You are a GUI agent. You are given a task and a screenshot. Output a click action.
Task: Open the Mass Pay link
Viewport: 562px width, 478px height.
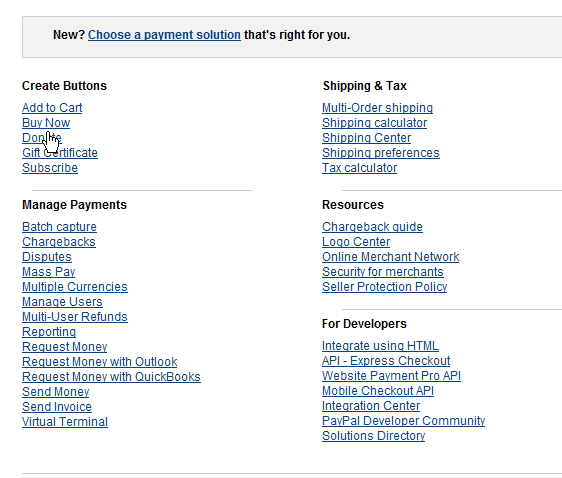[x=49, y=272]
